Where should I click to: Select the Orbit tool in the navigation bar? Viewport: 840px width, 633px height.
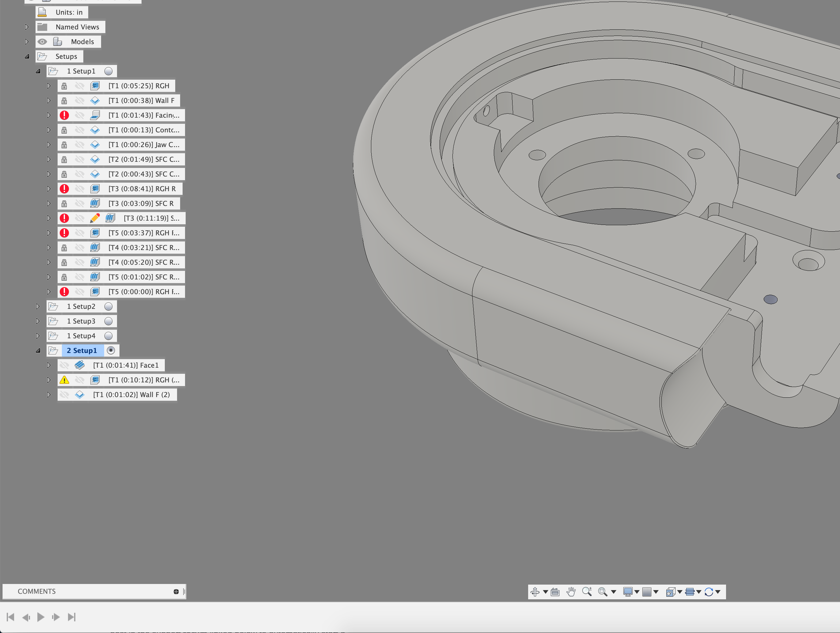(x=535, y=591)
